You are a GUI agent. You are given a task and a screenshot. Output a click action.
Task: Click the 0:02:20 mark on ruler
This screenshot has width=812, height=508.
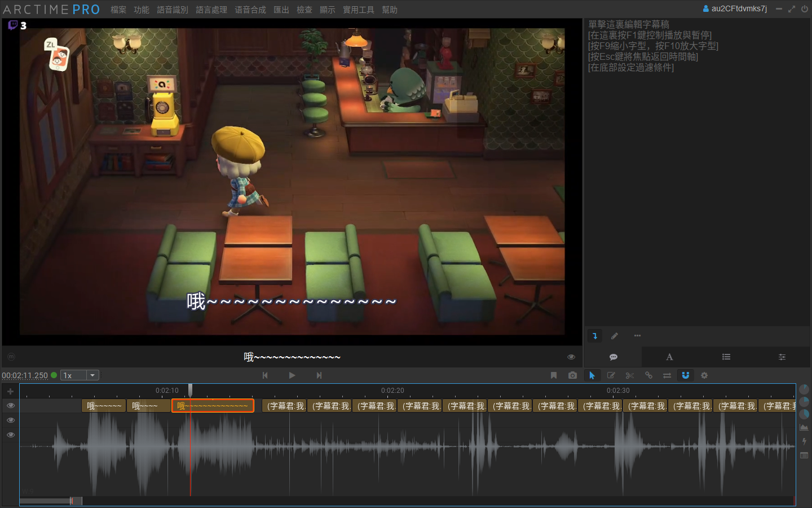tap(392, 391)
